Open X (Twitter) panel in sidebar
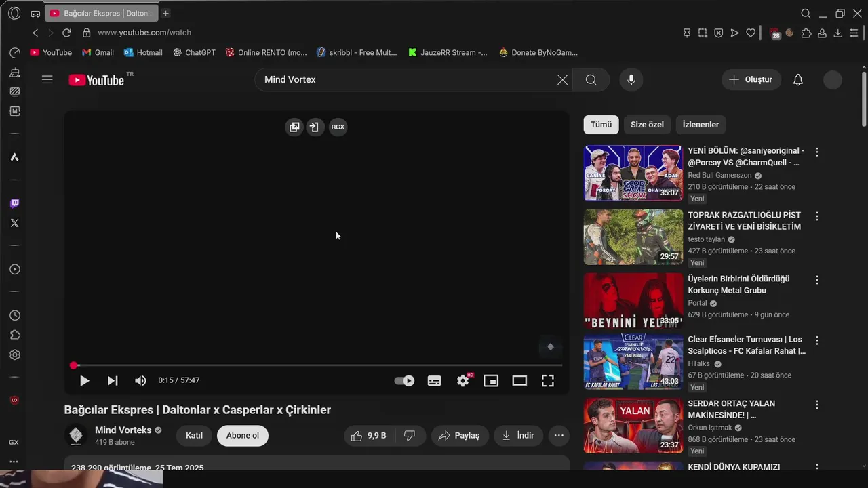 [x=14, y=223]
